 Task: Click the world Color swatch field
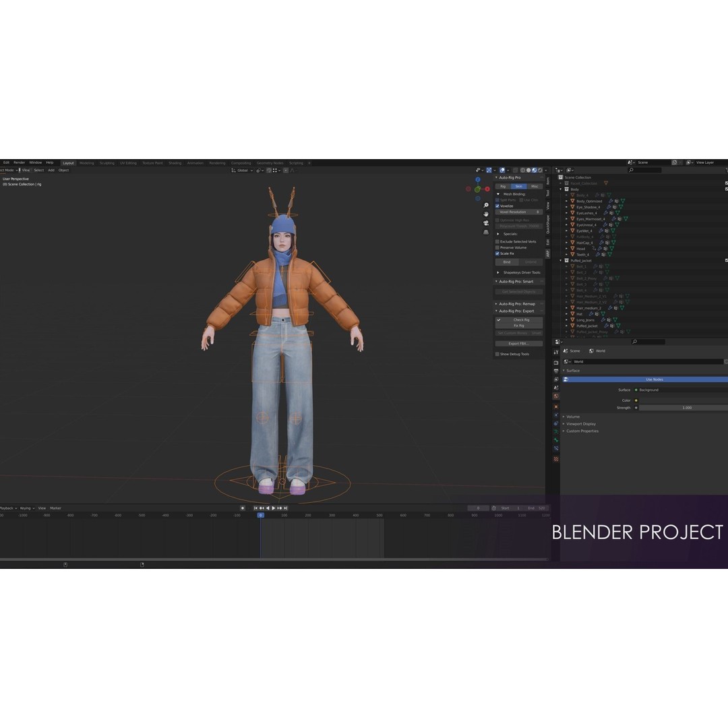tap(684, 400)
